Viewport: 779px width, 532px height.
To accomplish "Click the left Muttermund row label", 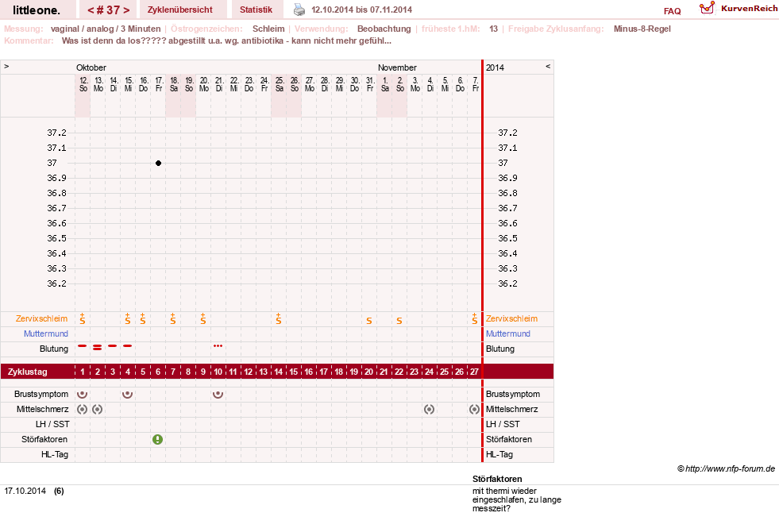I will tap(46, 333).
